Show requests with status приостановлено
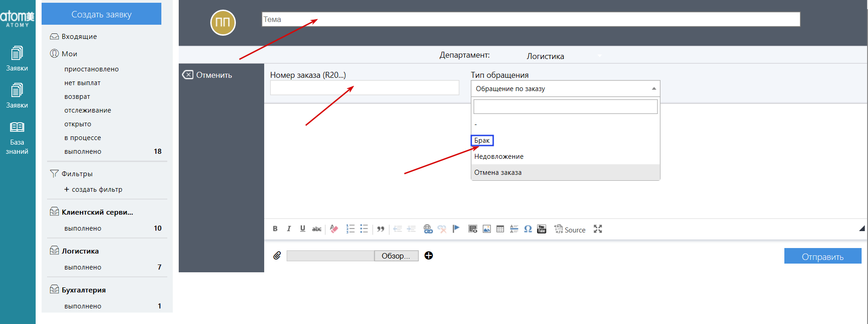This screenshot has width=868, height=324. tap(91, 69)
